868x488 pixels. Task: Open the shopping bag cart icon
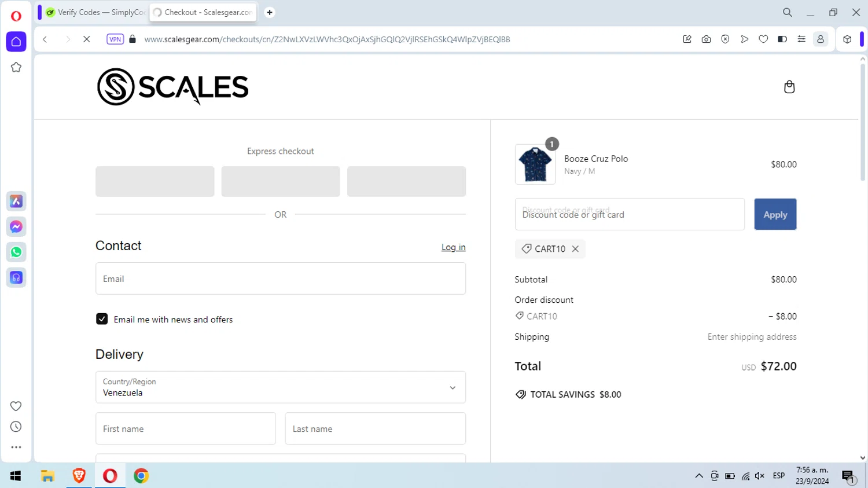789,87
